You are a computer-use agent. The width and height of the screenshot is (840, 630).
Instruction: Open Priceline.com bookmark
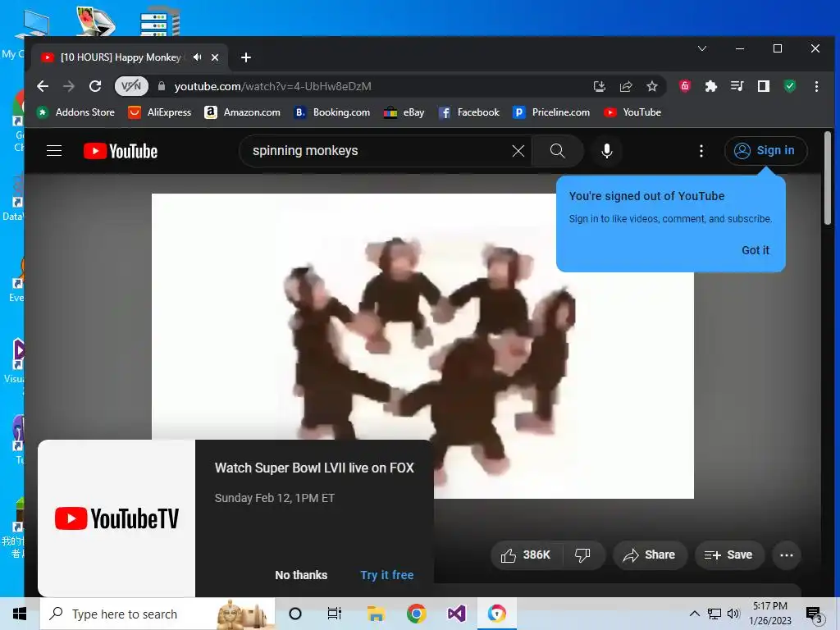[551, 112]
